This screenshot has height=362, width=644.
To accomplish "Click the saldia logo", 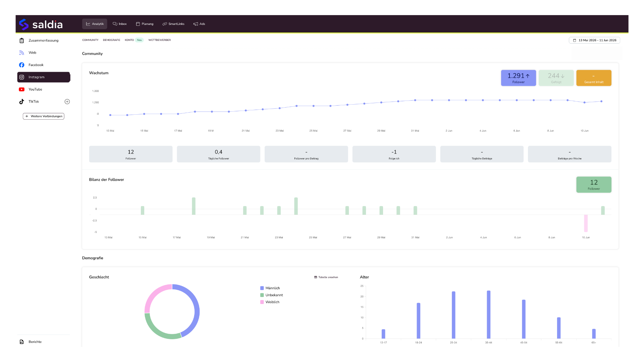I will point(41,24).
